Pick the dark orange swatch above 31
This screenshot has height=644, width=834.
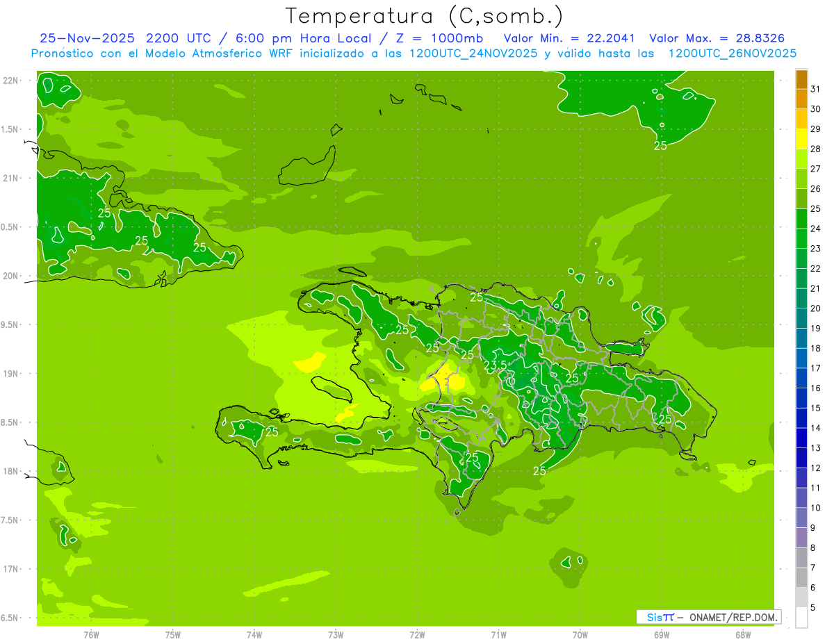tap(801, 79)
